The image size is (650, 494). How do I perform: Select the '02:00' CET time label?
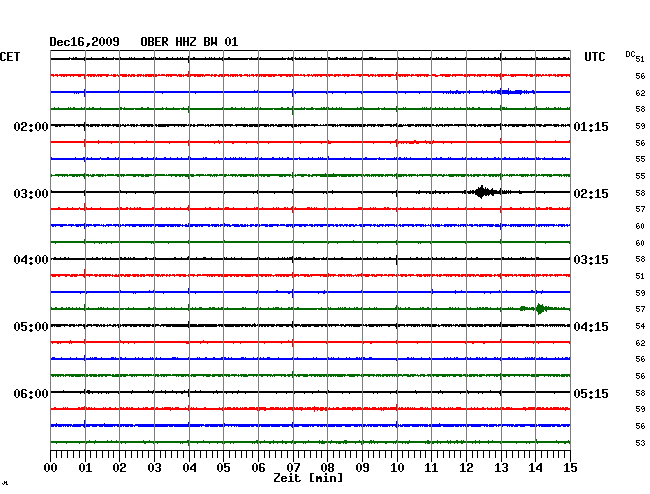point(31,127)
